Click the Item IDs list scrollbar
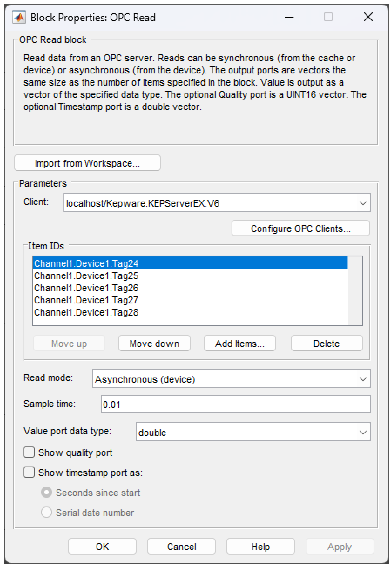 355,291
